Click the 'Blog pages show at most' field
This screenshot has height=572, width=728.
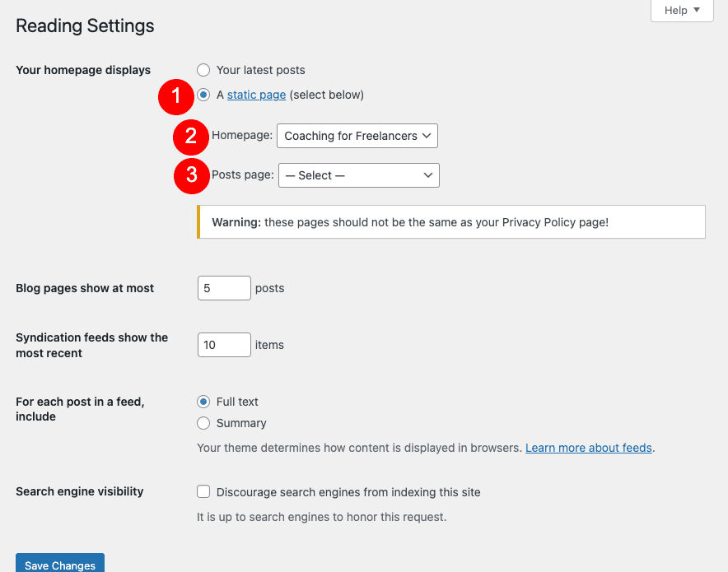pos(224,288)
